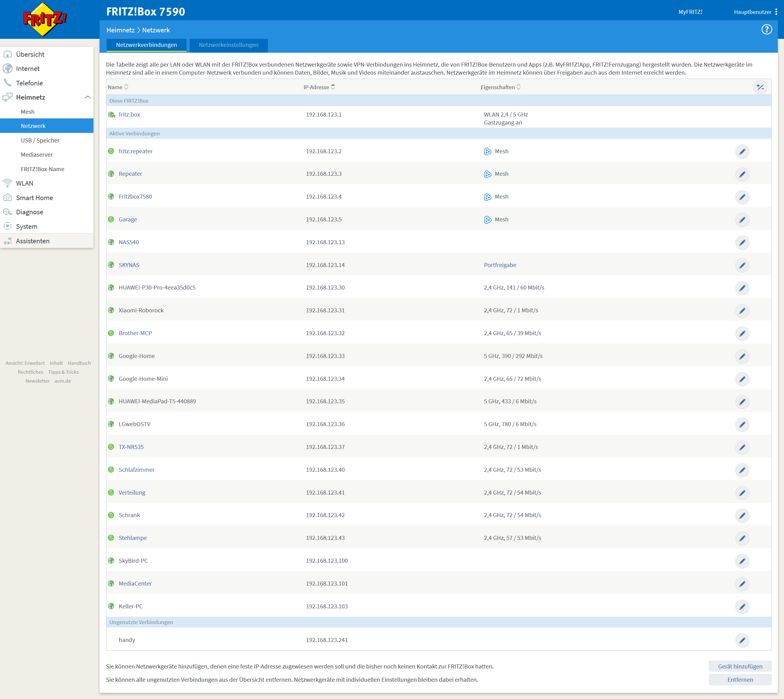
Task: Click Ansicht: Erweitert footer link
Action: [x=25, y=363]
